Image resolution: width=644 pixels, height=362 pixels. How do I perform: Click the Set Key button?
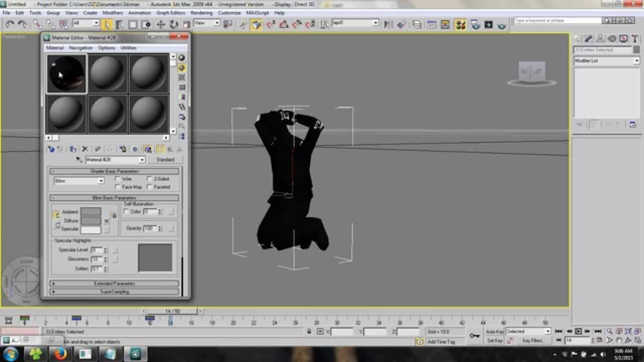[x=495, y=340]
